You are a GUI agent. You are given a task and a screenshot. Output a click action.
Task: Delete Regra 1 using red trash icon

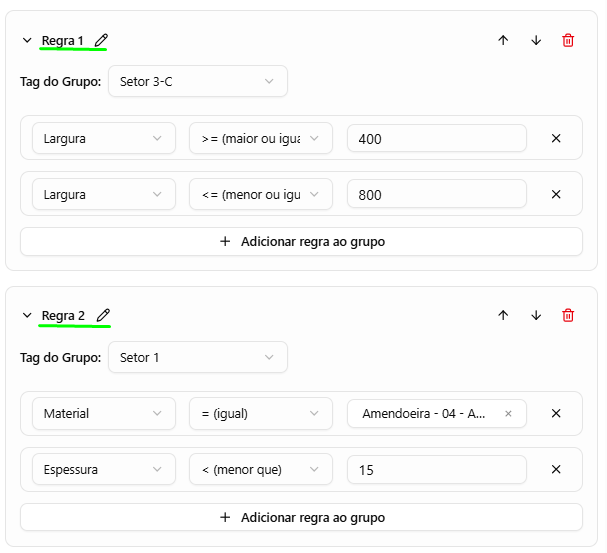[x=568, y=40]
